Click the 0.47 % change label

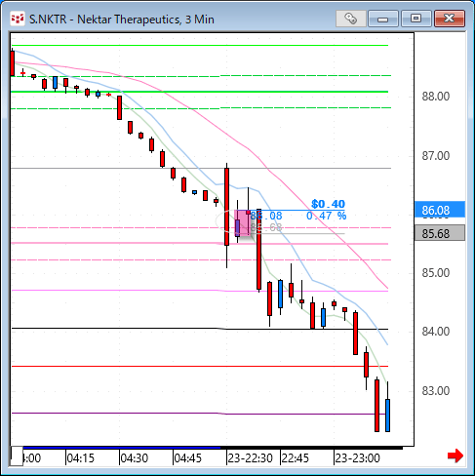click(x=327, y=216)
